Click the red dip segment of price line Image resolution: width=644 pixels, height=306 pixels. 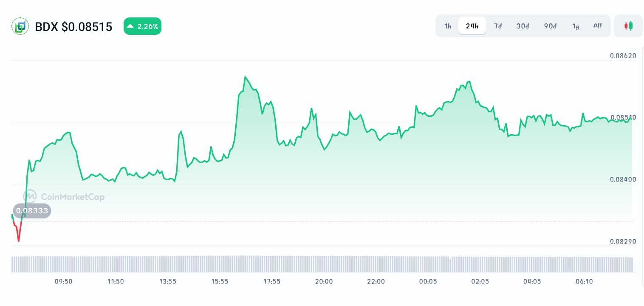[x=18, y=232]
